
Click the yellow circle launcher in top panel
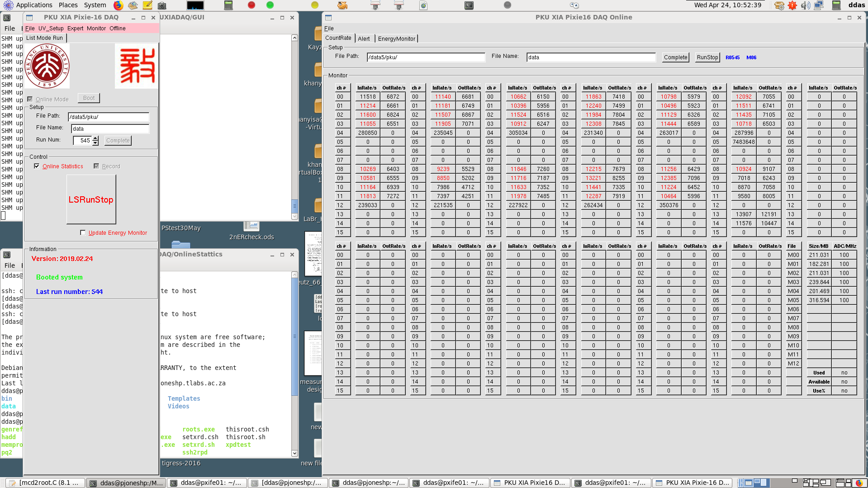tap(315, 5)
